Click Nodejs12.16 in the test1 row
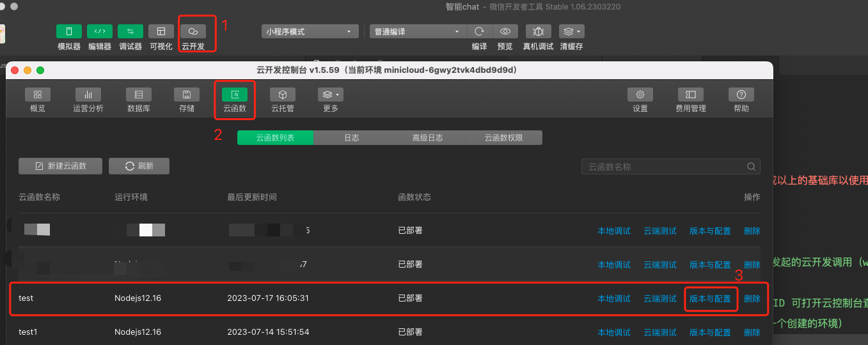868x345 pixels. (x=138, y=332)
